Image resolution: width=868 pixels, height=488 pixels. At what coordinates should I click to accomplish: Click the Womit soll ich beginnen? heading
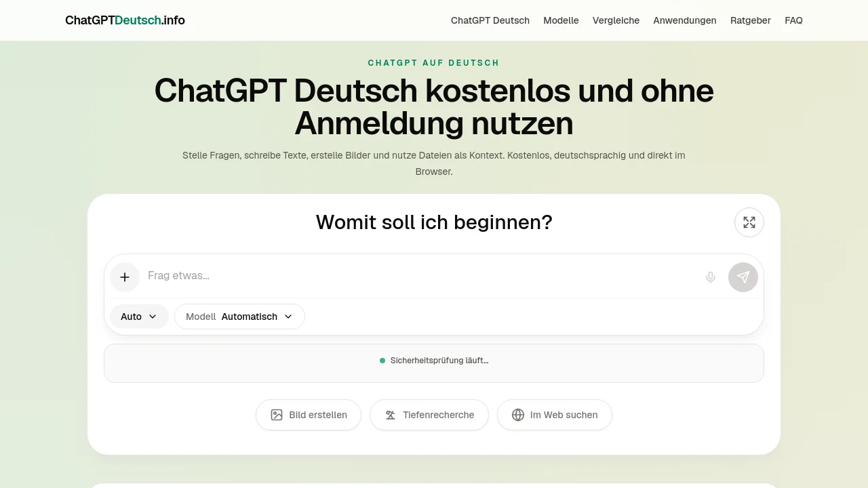[434, 222]
